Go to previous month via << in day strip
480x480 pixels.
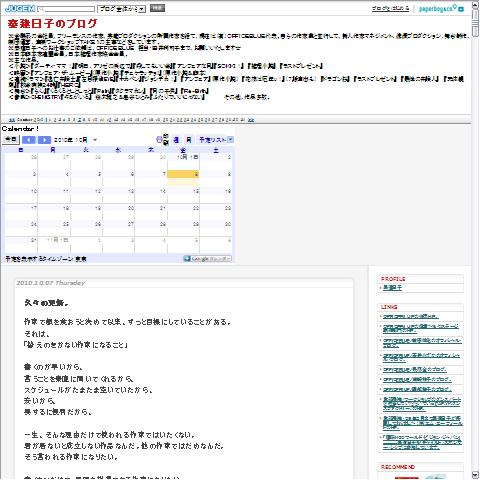click(x=12, y=120)
